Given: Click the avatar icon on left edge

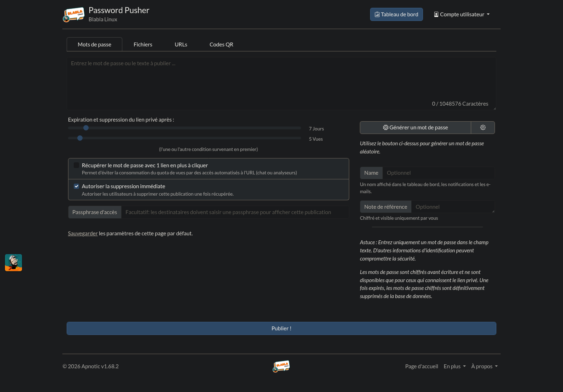Looking at the screenshot, I should 13,263.
